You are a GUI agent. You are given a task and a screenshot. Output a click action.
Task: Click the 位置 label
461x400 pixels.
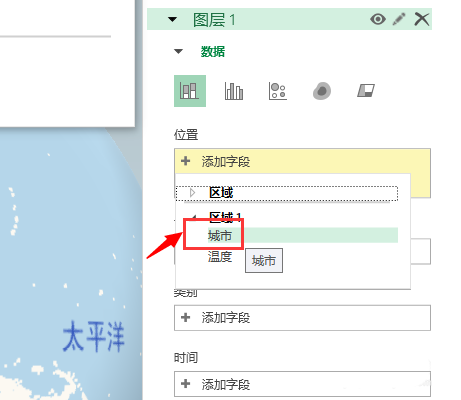click(x=186, y=135)
